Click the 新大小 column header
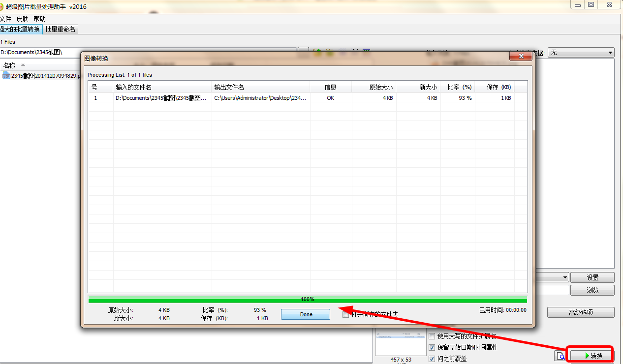Viewport: 623px width, 364px height. pos(418,87)
